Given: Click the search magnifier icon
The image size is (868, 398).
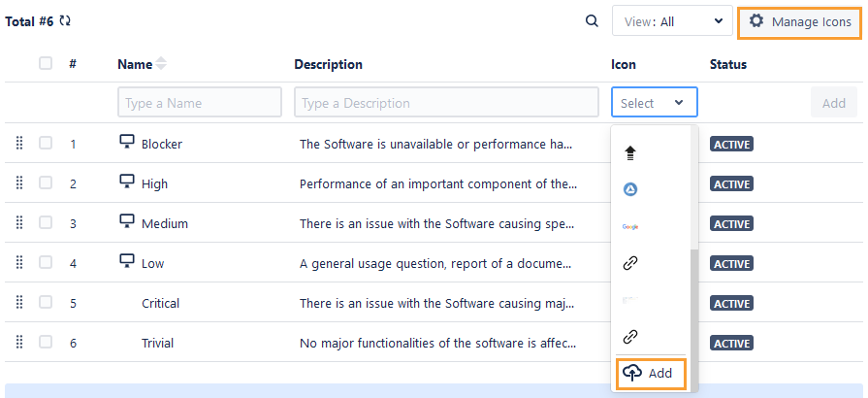Looking at the screenshot, I should [x=592, y=21].
